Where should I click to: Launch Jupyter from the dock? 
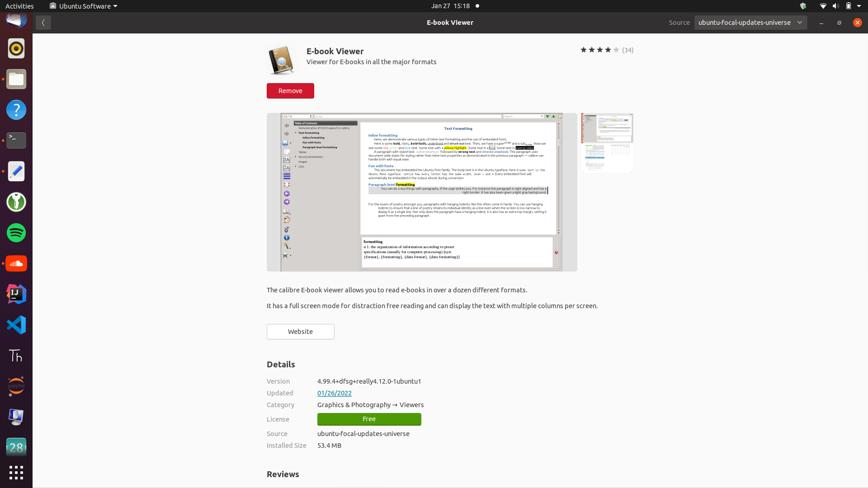(x=16, y=386)
